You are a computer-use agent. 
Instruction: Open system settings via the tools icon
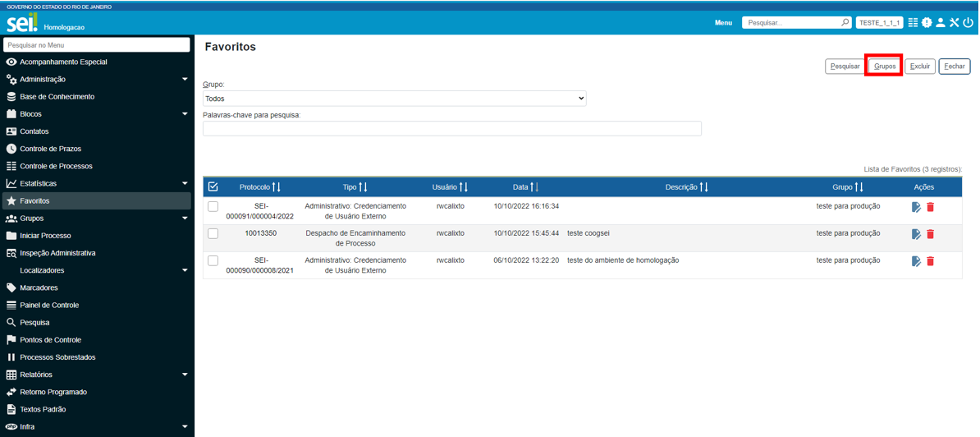(x=955, y=23)
